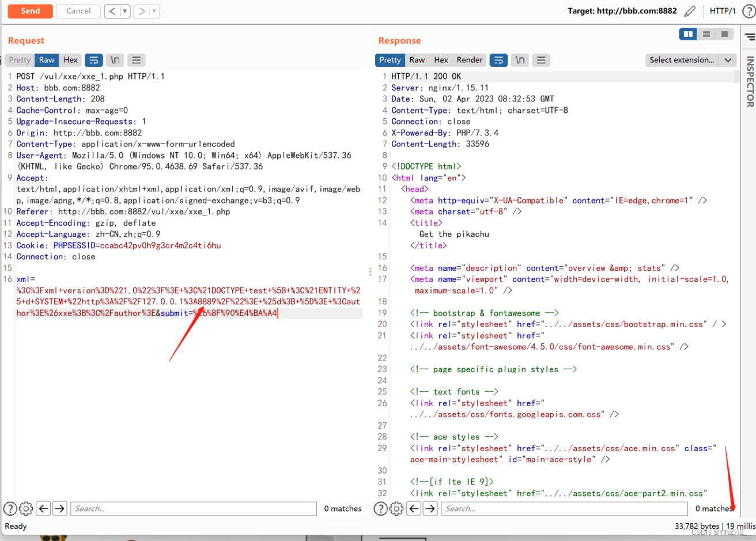The width and height of the screenshot is (756, 541).
Task: Open inspector options icon above INSPECTOR label
Action: point(750,37)
